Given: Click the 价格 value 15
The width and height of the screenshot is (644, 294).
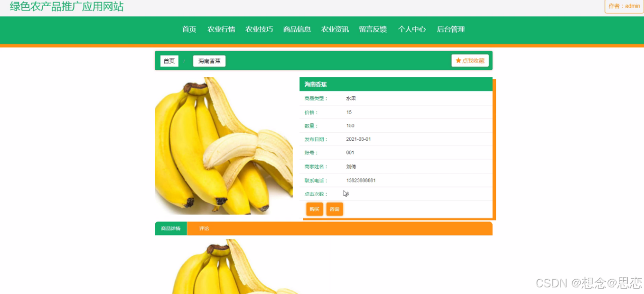Looking at the screenshot, I should click(x=349, y=112).
